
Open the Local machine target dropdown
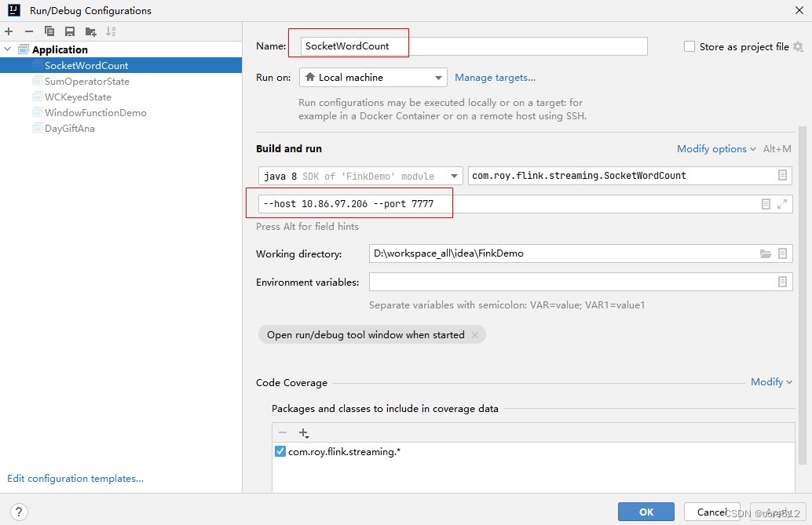[439, 77]
